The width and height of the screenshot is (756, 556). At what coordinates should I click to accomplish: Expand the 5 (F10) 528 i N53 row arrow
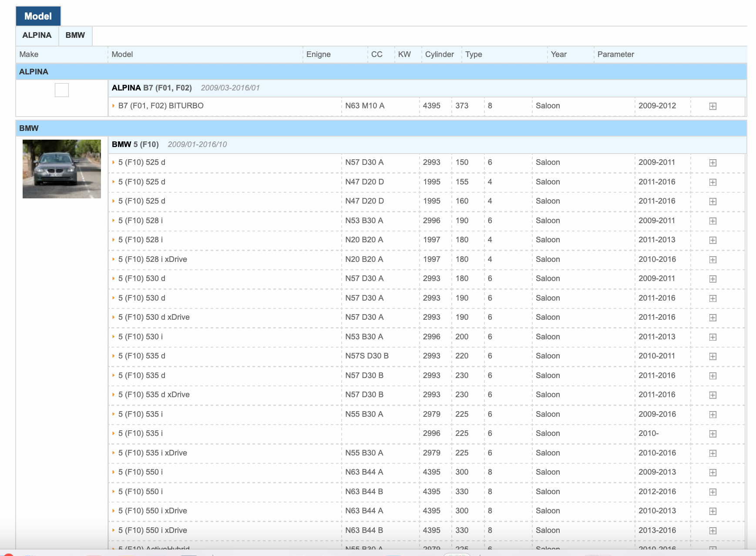pyautogui.click(x=114, y=221)
